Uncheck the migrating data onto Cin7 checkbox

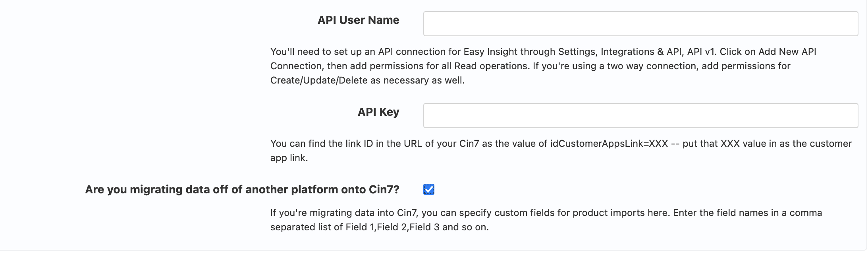[428, 190]
